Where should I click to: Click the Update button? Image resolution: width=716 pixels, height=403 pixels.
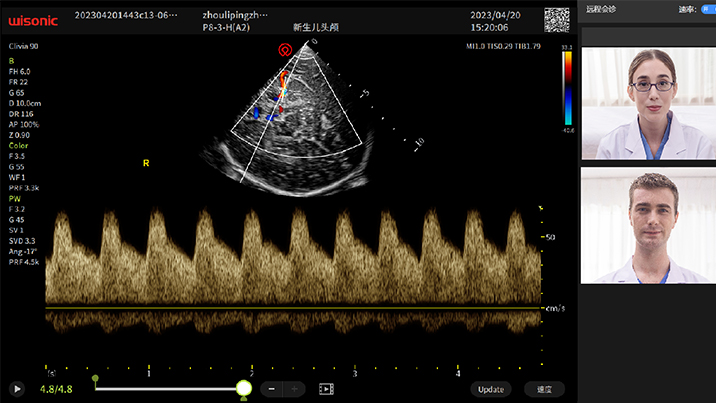[x=491, y=388]
